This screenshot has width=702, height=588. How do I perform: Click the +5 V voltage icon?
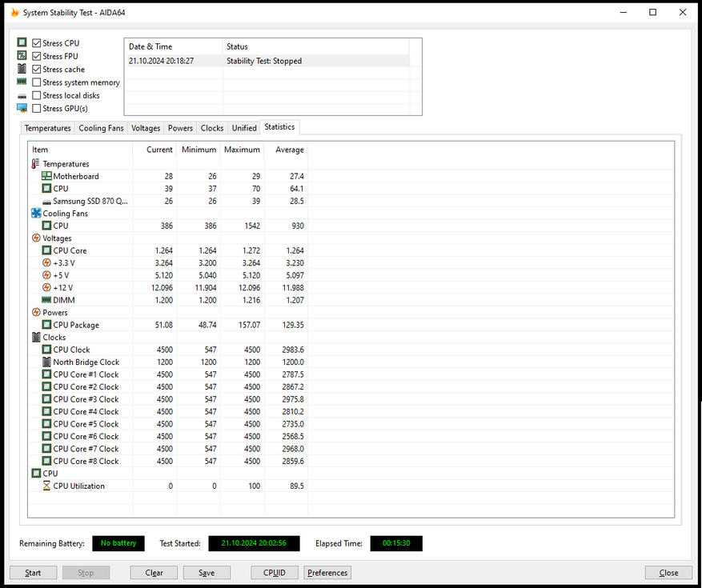[x=46, y=275]
